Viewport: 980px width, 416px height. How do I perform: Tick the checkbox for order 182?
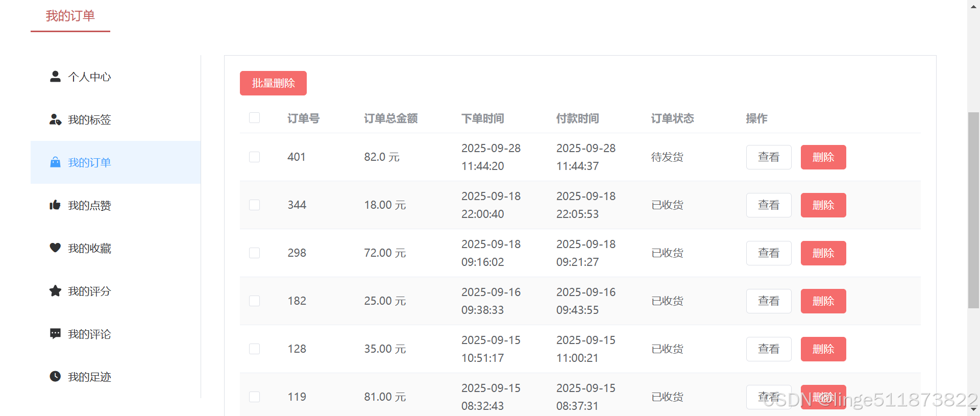254,301
